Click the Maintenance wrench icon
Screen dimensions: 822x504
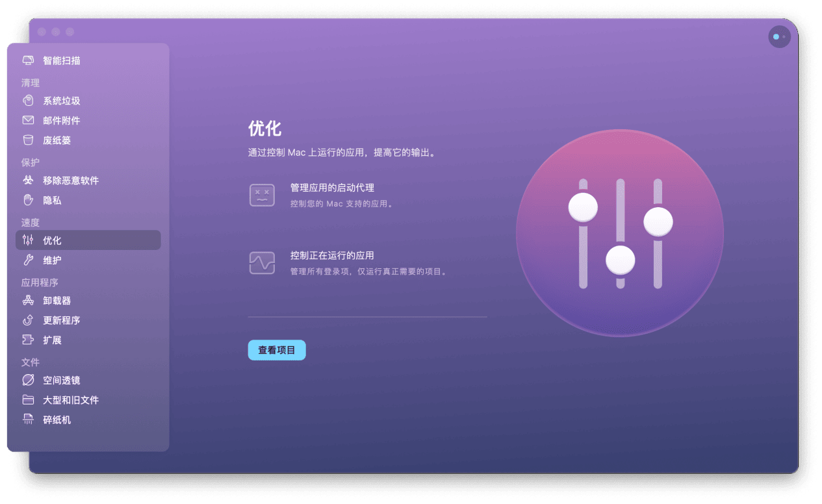coord(28,260)
